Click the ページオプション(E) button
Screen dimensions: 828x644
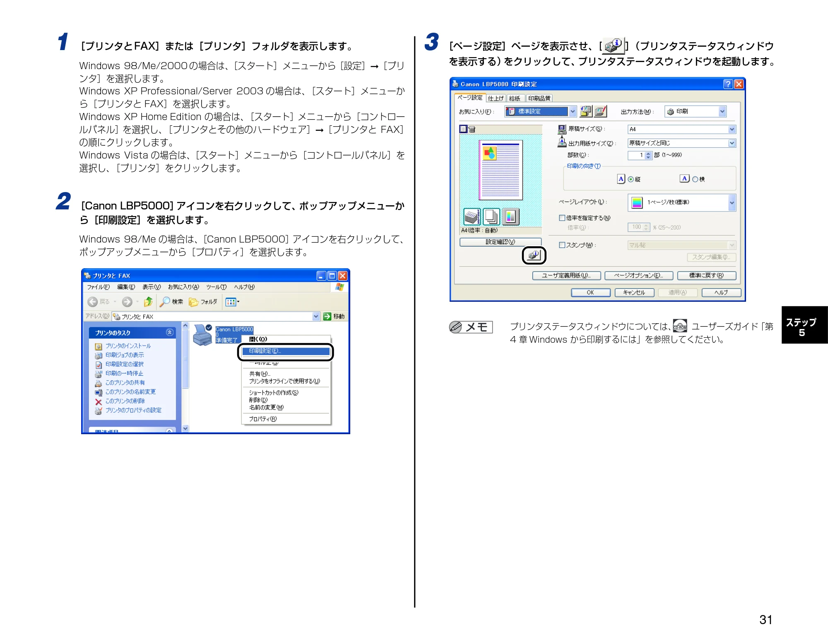point(639,275)
